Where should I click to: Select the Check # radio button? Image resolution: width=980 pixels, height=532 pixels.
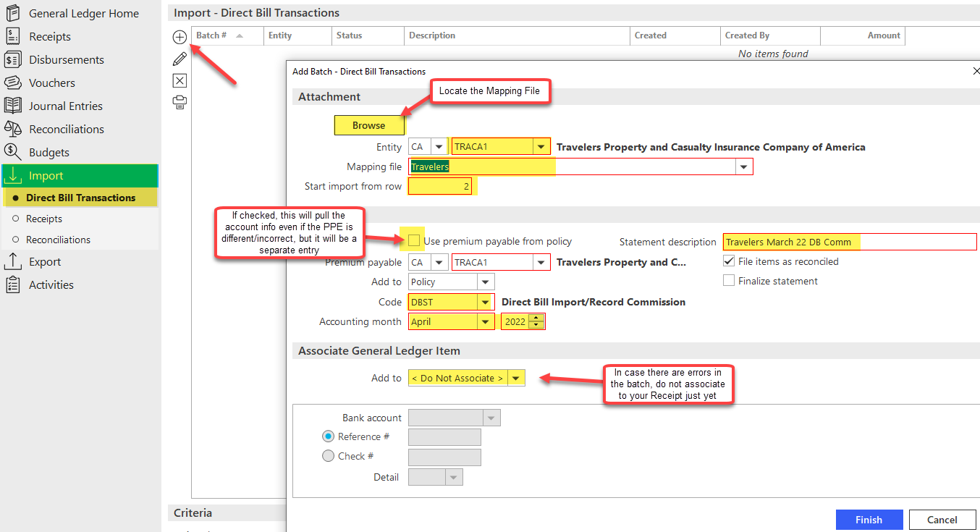point(328,456)
